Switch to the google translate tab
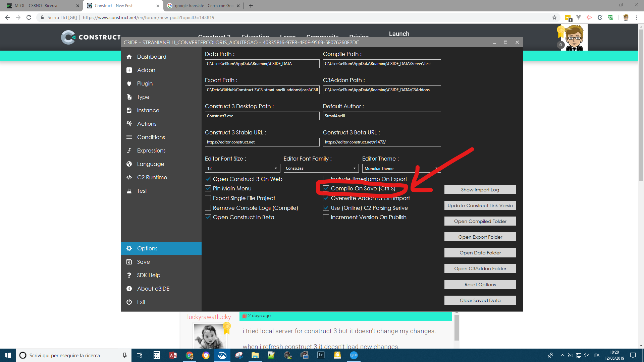 203,6
